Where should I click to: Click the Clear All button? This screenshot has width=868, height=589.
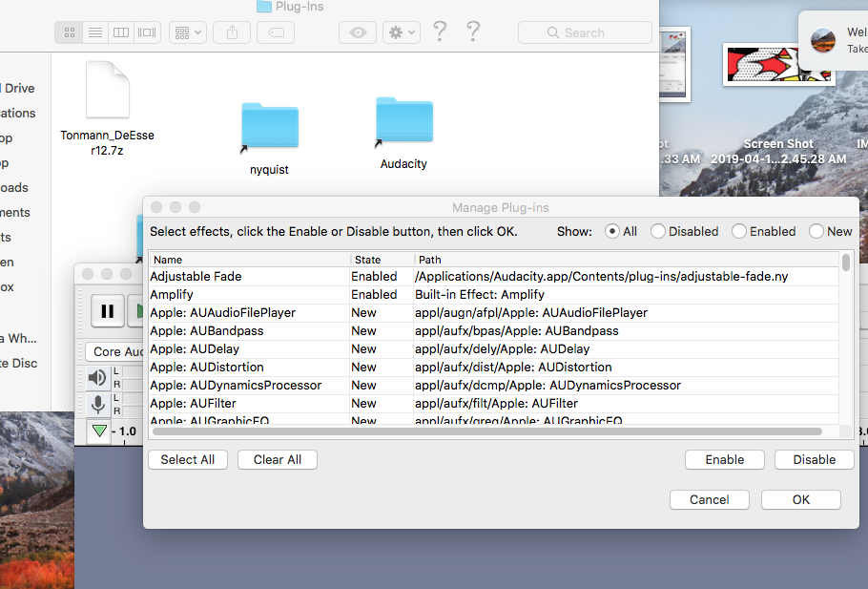(278, 460)
